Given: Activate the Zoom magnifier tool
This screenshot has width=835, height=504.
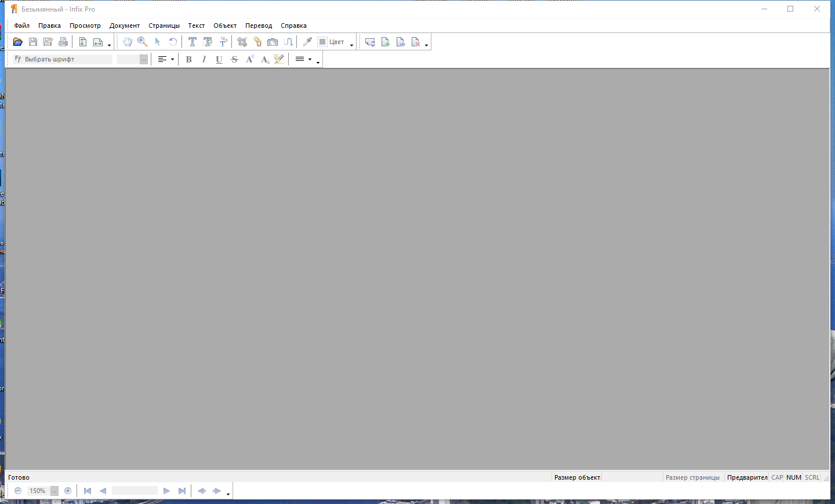Looking at the screenshot, I should coord(143,42).
